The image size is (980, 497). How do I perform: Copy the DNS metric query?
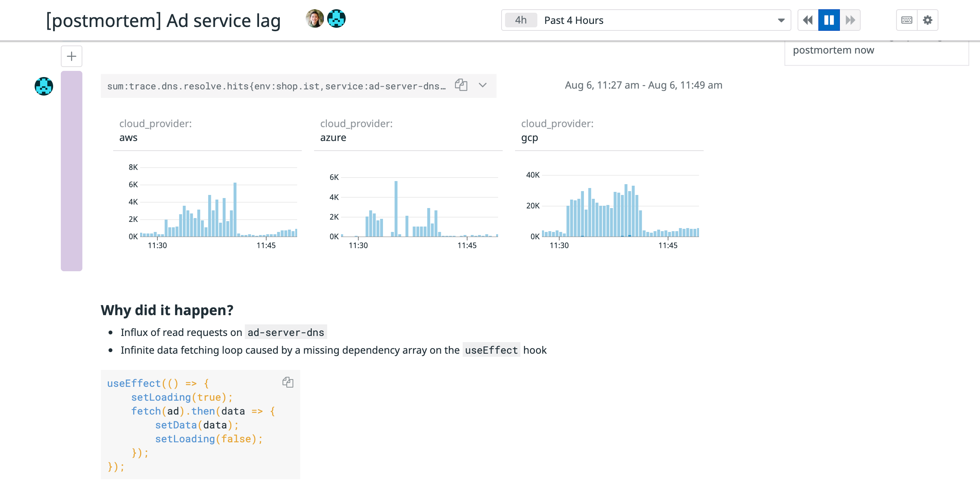(461, 85)
